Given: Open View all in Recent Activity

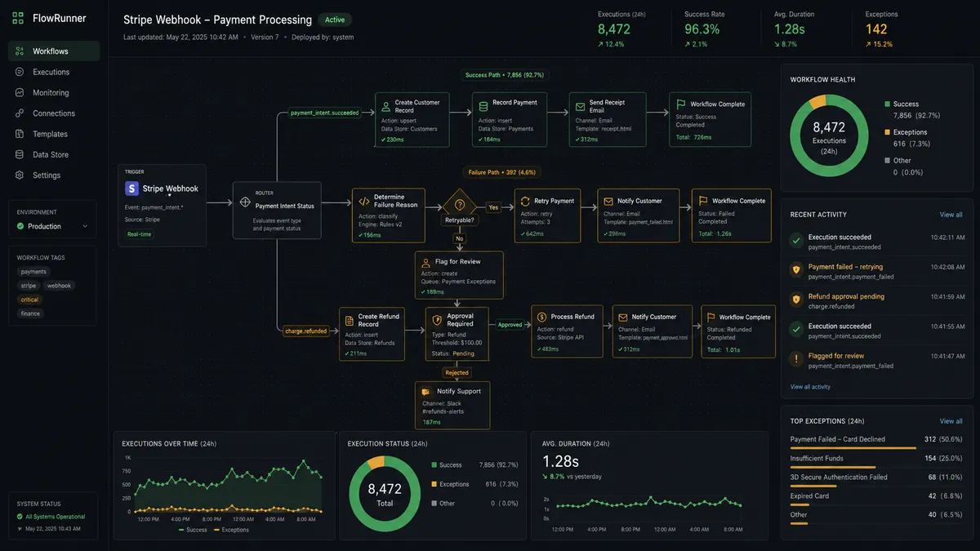Looking at the screenshot, I should [x=951, y=215].
